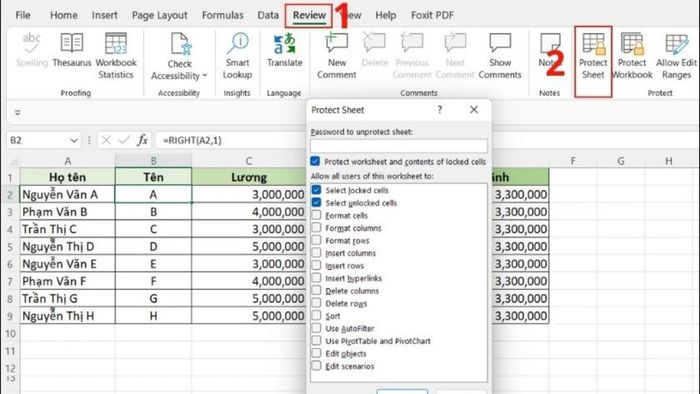The image size is (700, 394).
Task: Click Show Comments
Action: (500, 56)
